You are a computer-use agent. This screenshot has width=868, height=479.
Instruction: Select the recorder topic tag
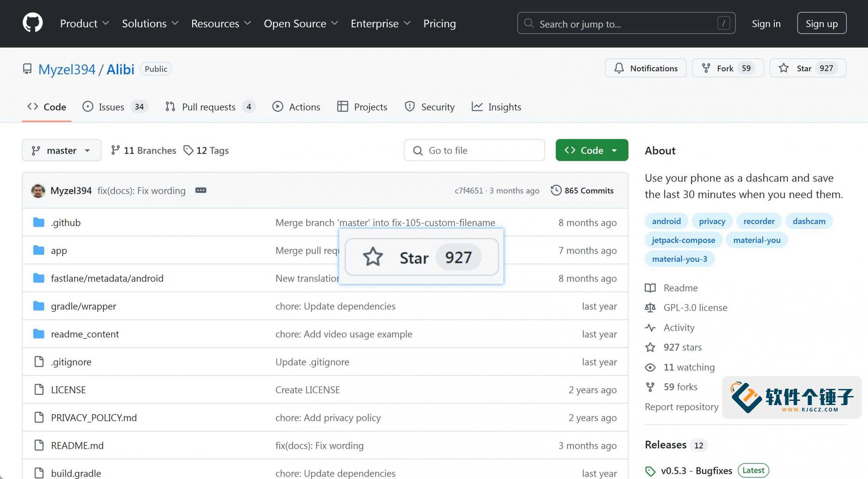coord(759,221)
